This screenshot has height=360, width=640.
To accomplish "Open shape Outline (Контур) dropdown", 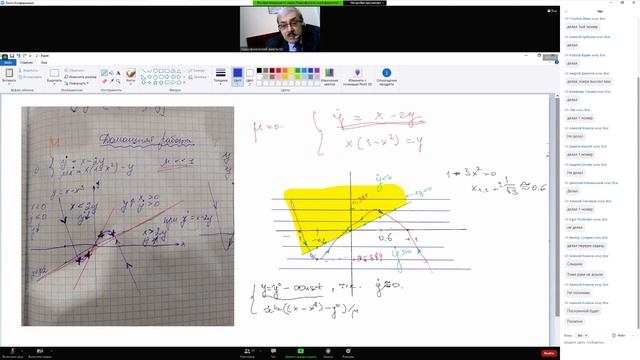I will pos(198,71).
